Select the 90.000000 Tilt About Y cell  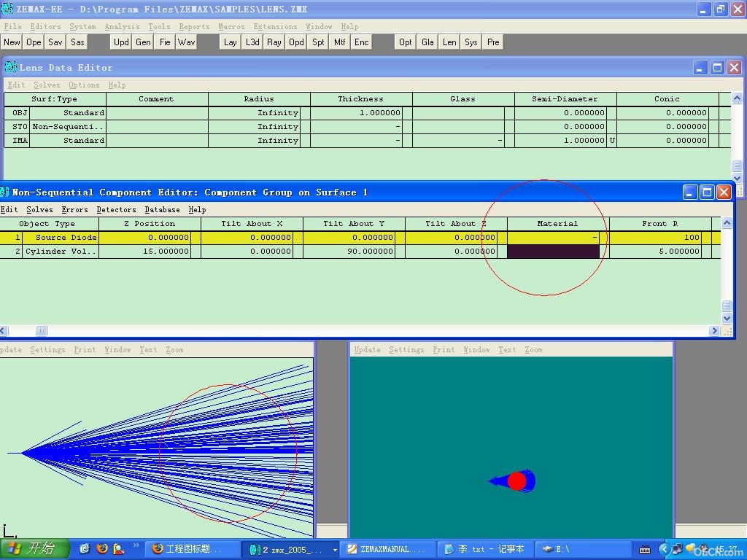[349, 252]
